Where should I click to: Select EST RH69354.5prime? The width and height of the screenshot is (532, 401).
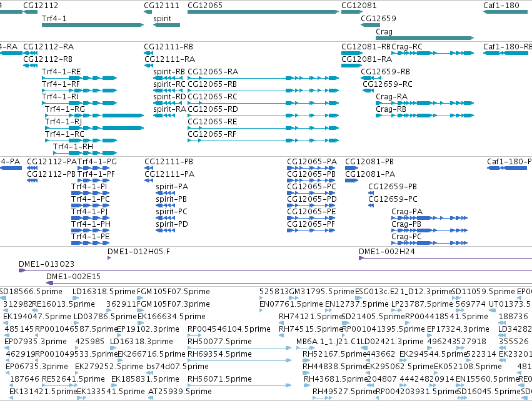click(239, 360)
